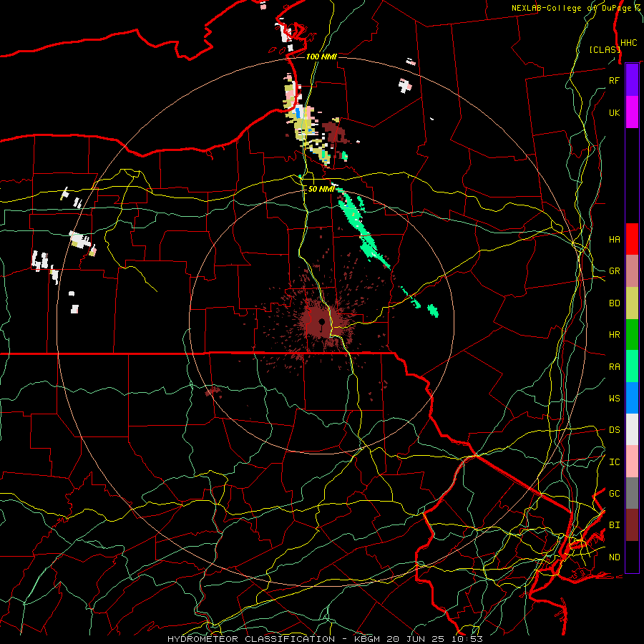Click the 100 NMI range ring label
Viewport: 644px width, 644px height.
321,57
